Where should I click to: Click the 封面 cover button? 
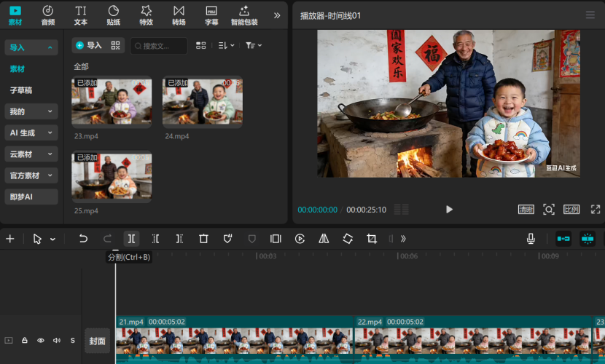(97, 341)
